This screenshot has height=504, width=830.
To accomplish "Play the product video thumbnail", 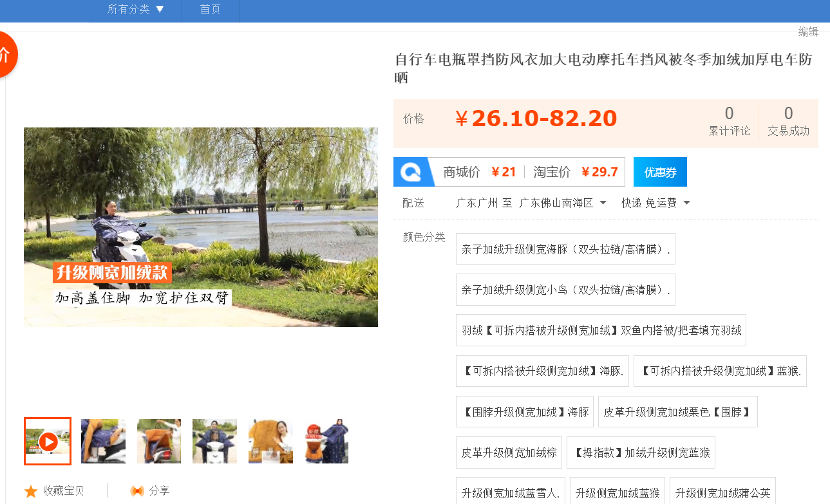I will tap(48, 442).
